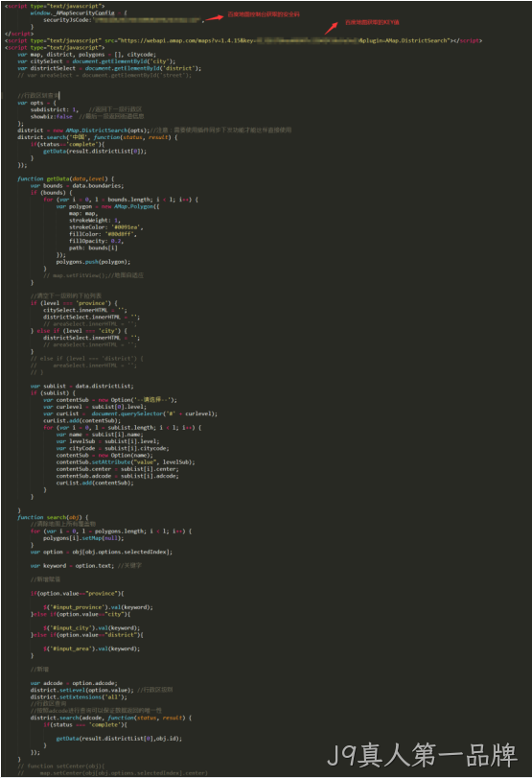Click the red arrow pointing to securityJsCode
Viewport: 532px width, 778px height.
214,18
